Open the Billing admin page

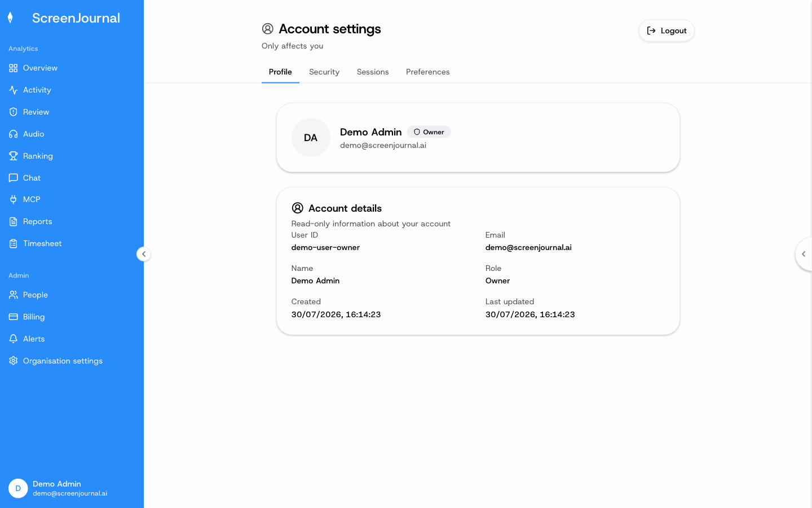coord(72,317)
